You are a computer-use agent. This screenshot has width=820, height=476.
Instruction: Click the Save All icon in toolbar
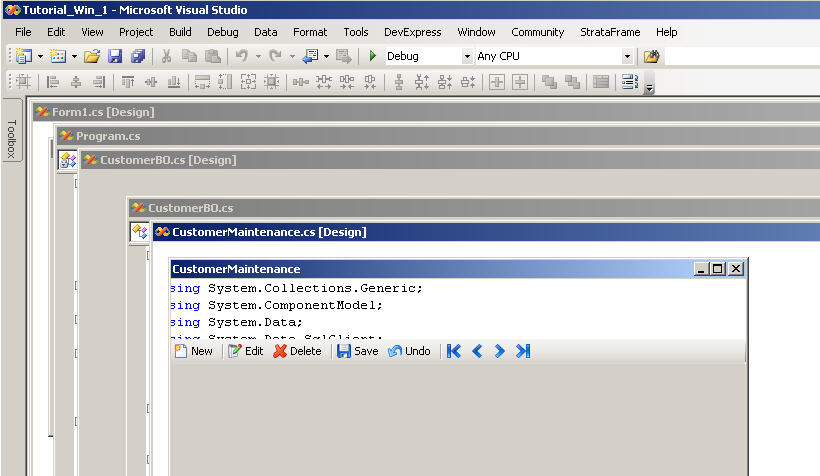[x=137, y=57]
